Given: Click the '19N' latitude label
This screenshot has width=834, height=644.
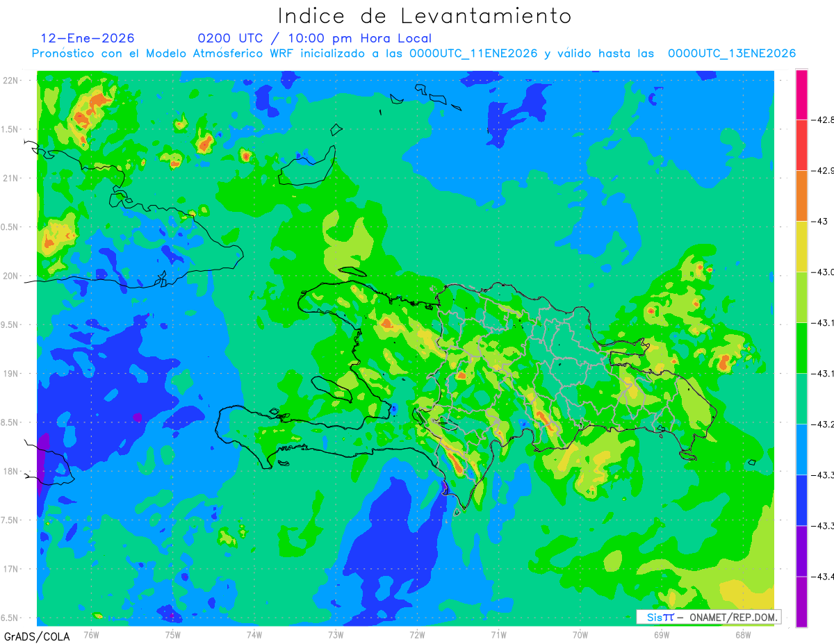Looking at the screenshot, I should coord(12,373).
